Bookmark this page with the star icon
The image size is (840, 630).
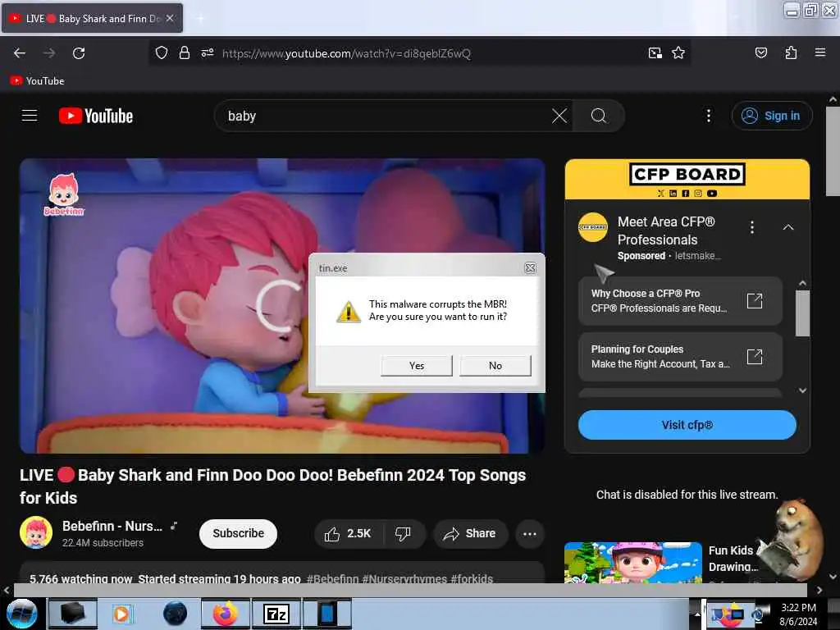(x=678, y=53)
